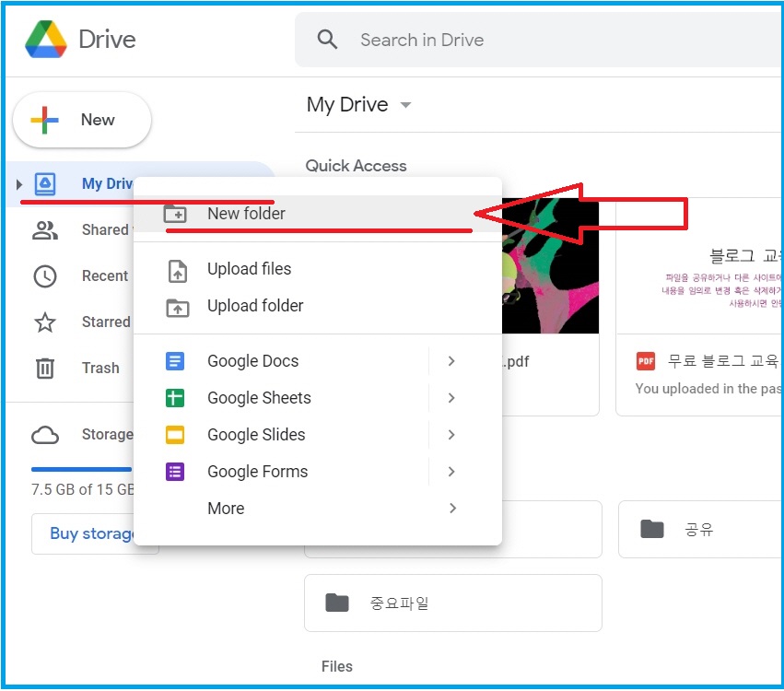The width and height of the screenshot is (784, 691).
Task: Select the Recent sidebar label
Action: point(105,275)
